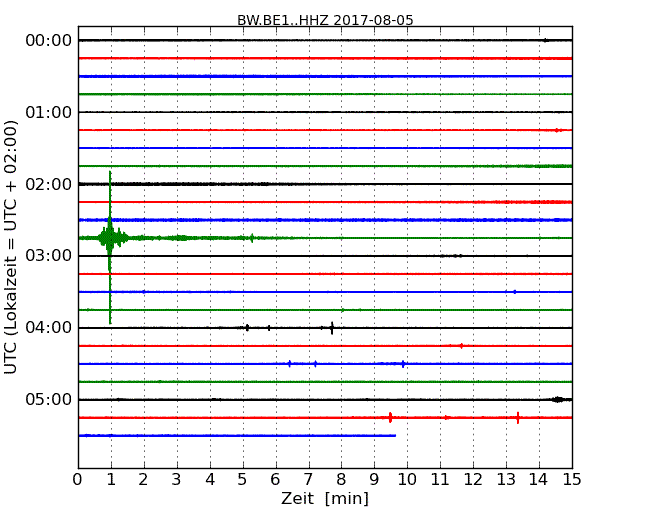This screenshot has width=650, height=520.
Task: Click the y-axis label 'UTC (Lokalzeit = UTC + 02:00)'
Action: (x=11, y=247)
